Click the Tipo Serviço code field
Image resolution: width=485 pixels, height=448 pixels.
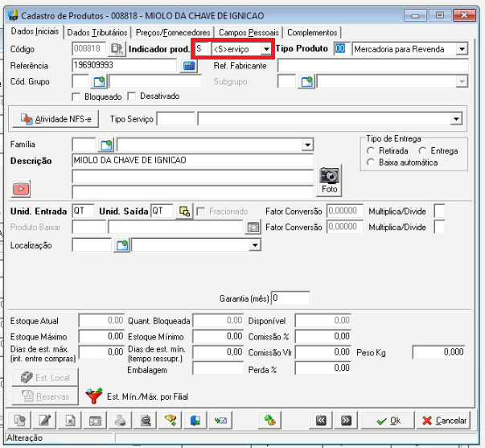coord(175,119)
